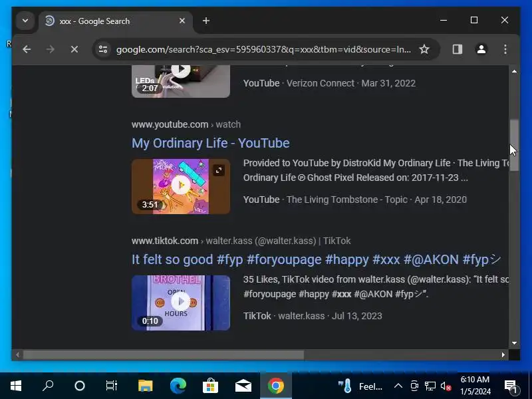Open the clock showing 6:10 AM
Image resolution: width=532 pixels, height=399 pixels.
click(x=475, y=386)
